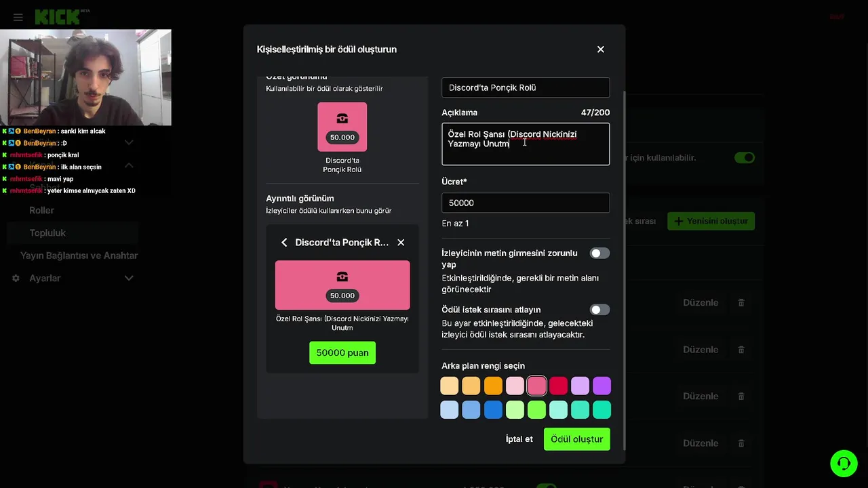This screenshot has width=868, height=488.
Task: Click the chat message 'mavi yap'
Action: (60, 179)
